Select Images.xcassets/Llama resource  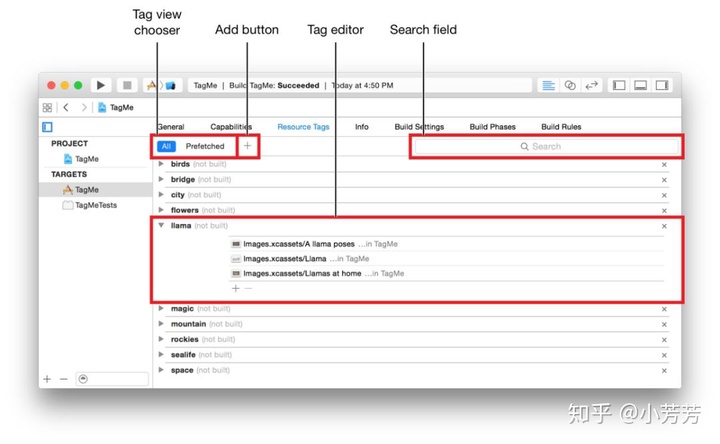[x=446, y=259]
